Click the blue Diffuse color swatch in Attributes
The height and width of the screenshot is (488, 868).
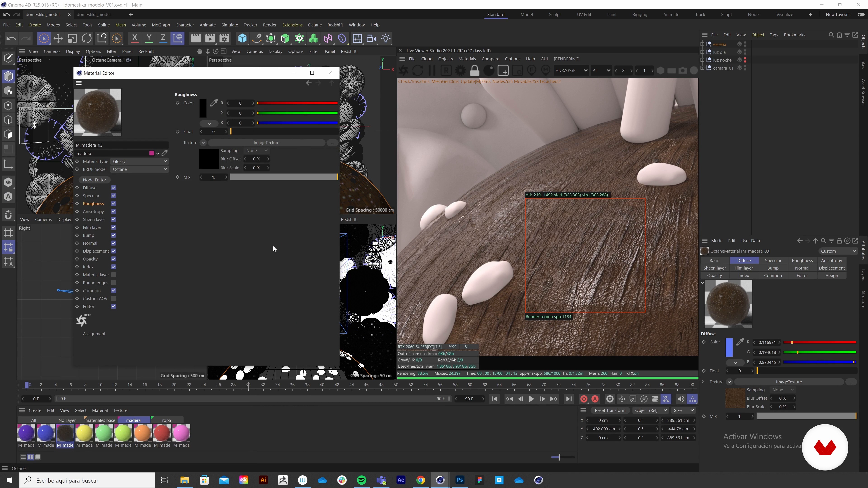click(729, 347)
